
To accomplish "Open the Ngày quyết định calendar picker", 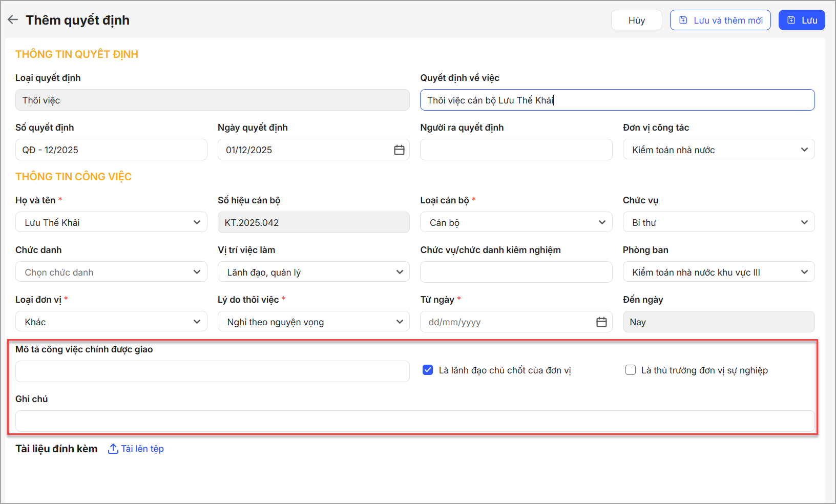I will 399,150.
